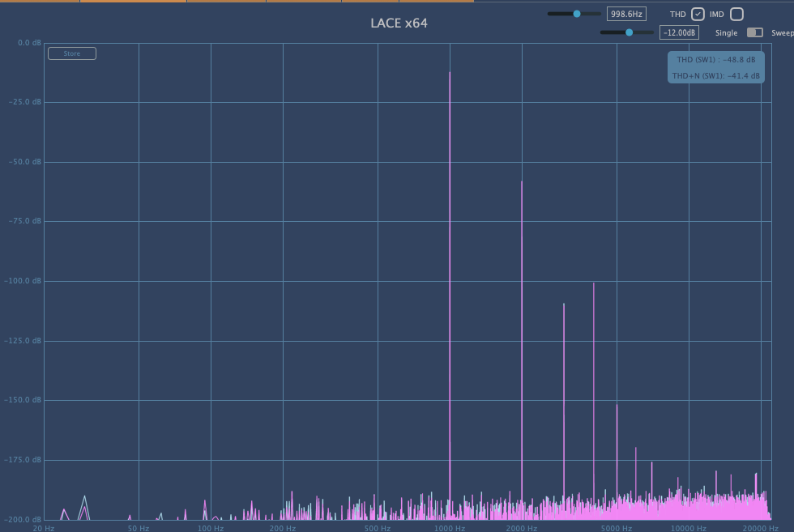Click the 10000 Hz axis label
This screenshot has height=532, width=794.
click(x=689, y=529)
